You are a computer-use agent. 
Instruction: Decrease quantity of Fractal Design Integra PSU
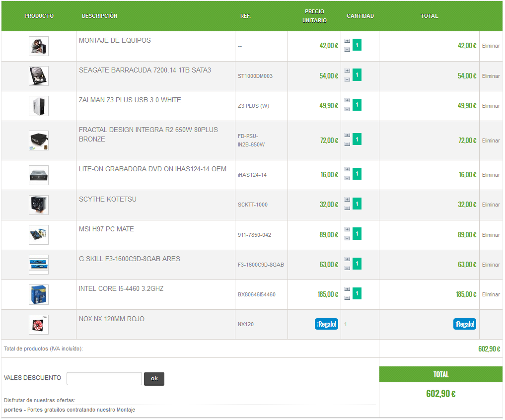[x=347, y=144]
